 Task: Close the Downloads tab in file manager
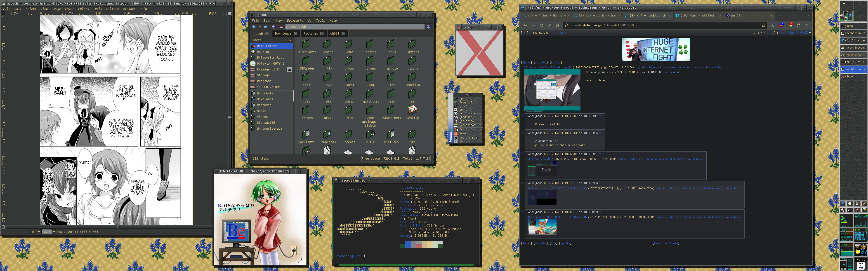coord(295,34)
